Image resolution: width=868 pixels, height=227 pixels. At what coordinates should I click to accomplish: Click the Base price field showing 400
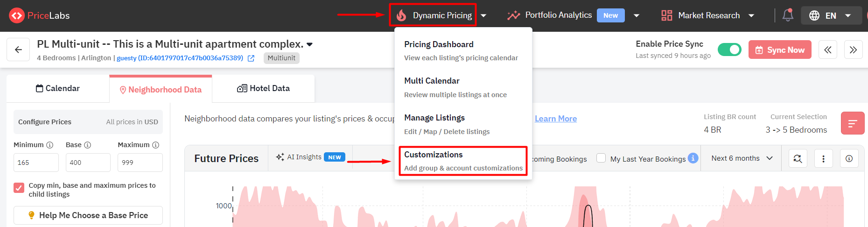point(88,163)
